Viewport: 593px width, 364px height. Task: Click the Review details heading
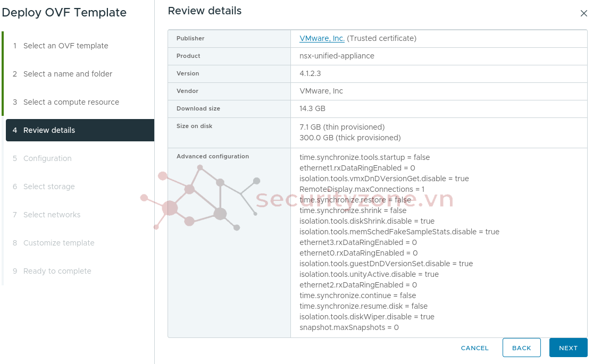(204, 11)
